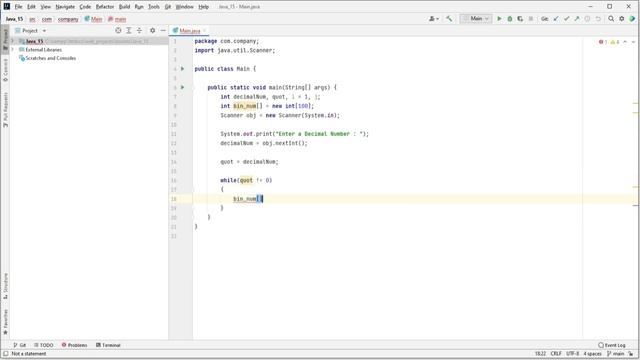Open the Terminal tool window tab
Screen dimensions: 640x360
point(108,345)
